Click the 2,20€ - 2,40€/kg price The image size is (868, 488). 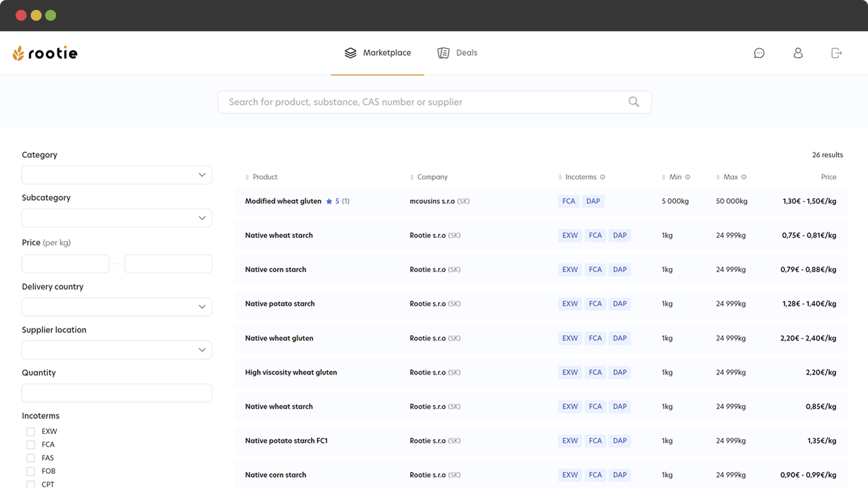click(808, 338)
